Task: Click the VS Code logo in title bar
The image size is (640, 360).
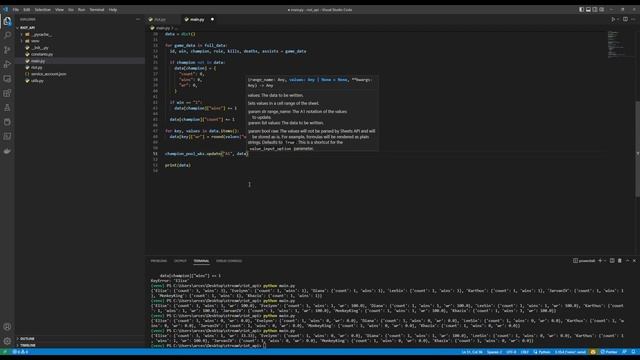Action: (6, 9)
